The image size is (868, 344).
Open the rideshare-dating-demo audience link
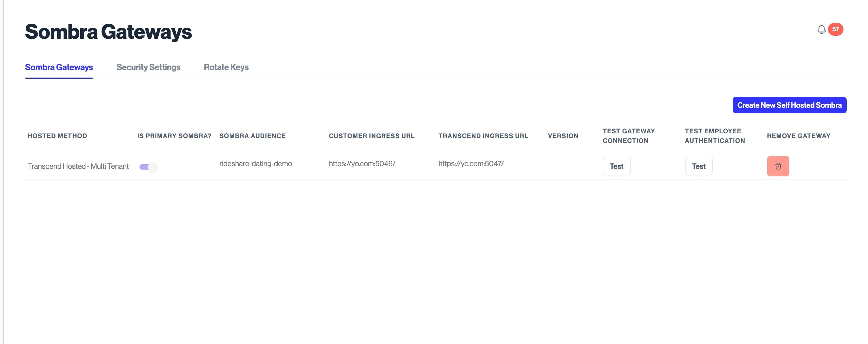click(256, 164)
